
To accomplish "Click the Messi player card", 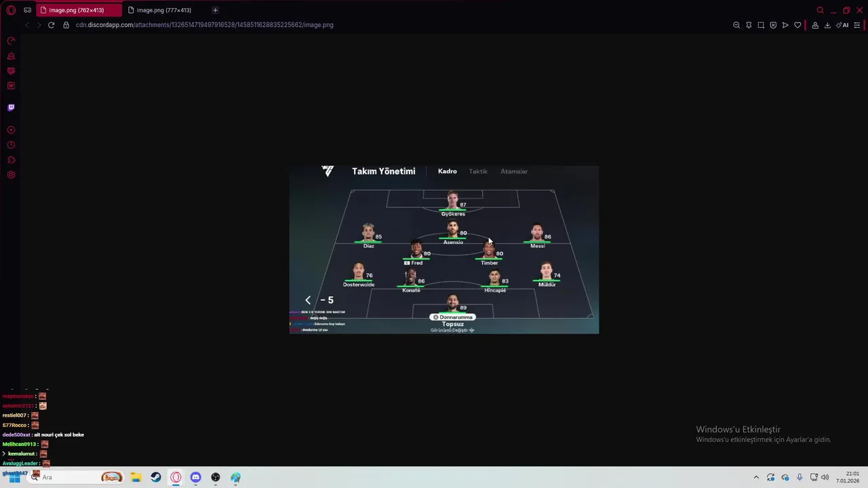I will [x=538, y=237].
